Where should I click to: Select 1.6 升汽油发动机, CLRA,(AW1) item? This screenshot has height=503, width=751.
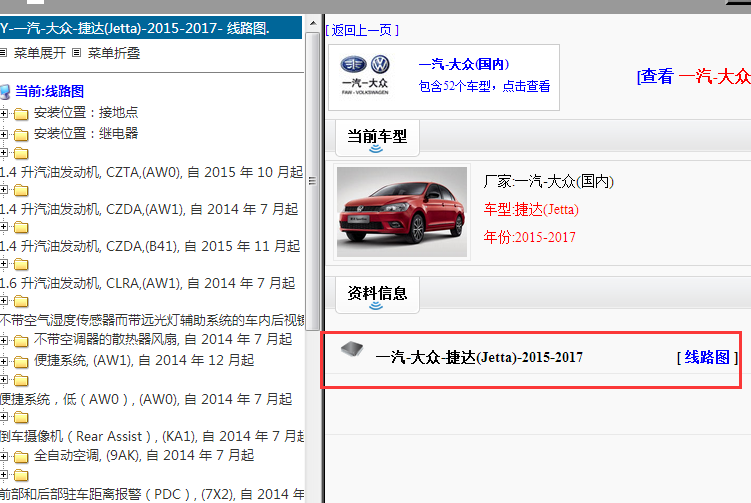point(148,283)
